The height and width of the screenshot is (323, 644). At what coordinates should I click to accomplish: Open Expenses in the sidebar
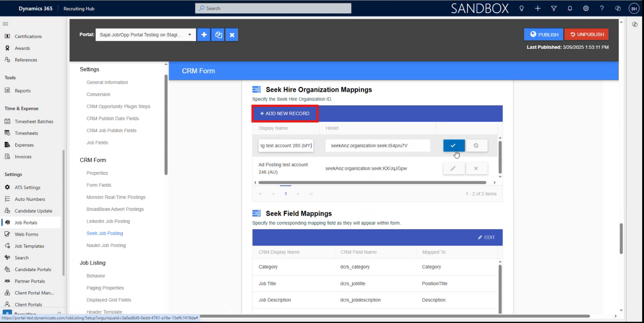(x=24, y=145)
